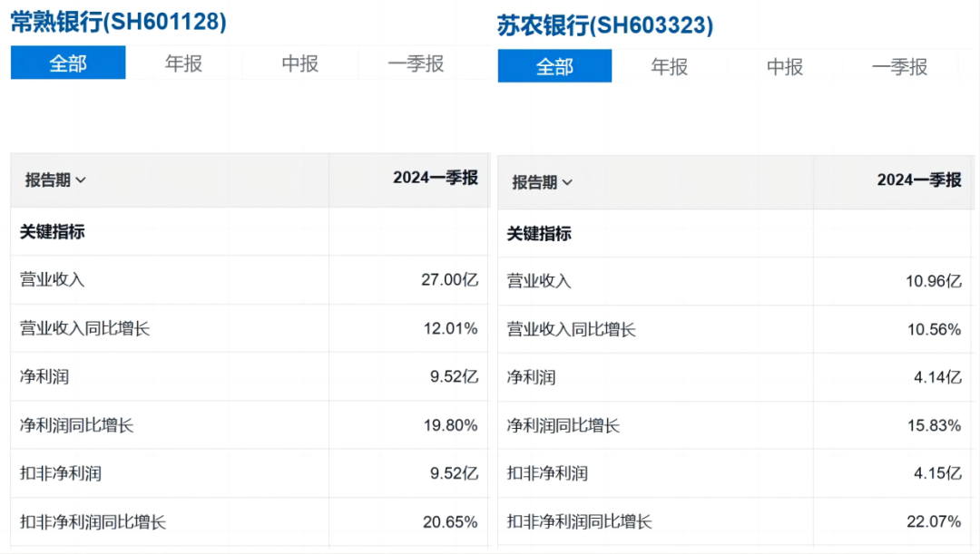Click 2024一季报 header in 苏农银行 table
Image resolution: width=980 pixels, height=554 pixels.
[x=919, y=180]
